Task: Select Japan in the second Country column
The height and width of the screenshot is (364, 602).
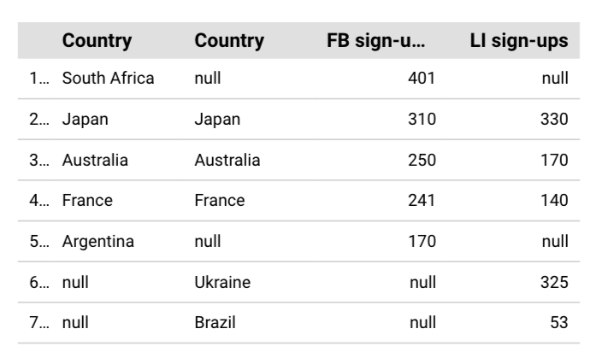Action: pos(217,120)
